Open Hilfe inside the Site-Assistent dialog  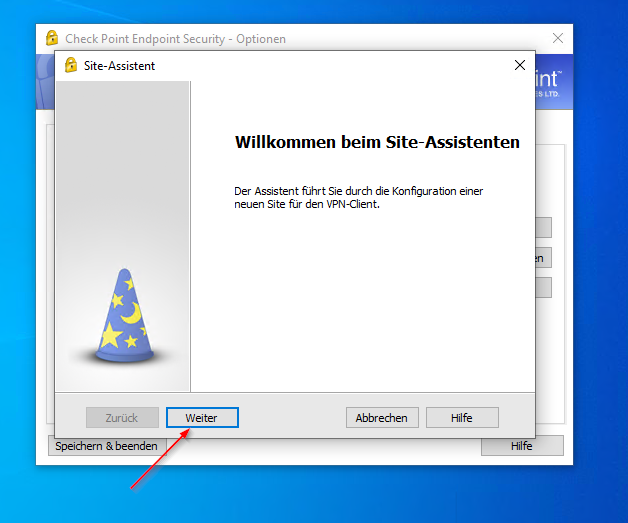click(461, 418)
